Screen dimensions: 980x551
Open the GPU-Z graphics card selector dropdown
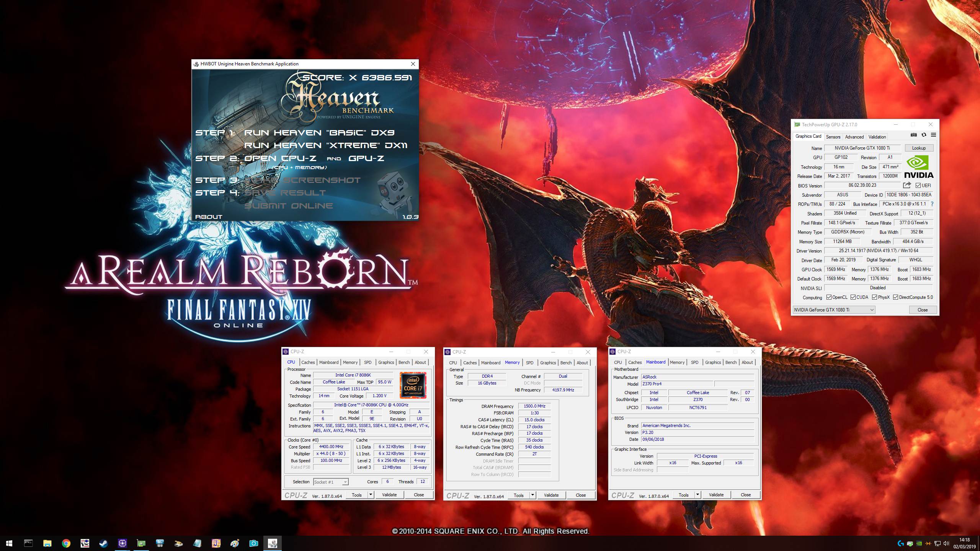[x=834, y=310]
